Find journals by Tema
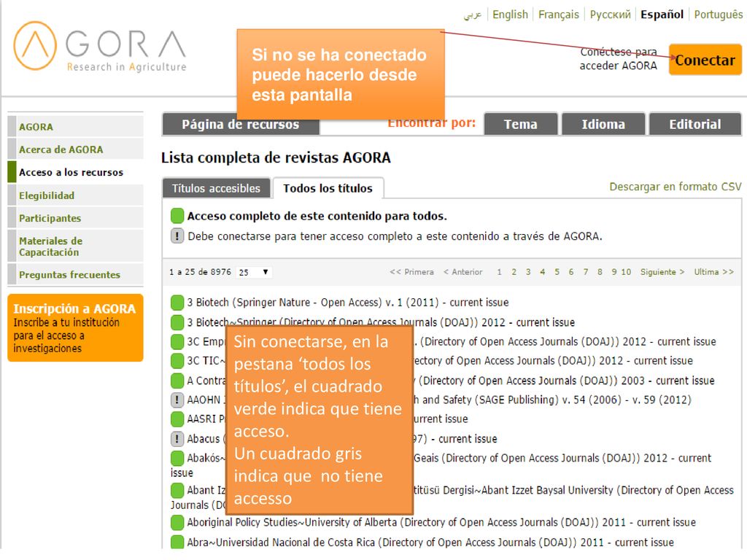The height and width of the screenshot is (560, 747). (521, 124)
